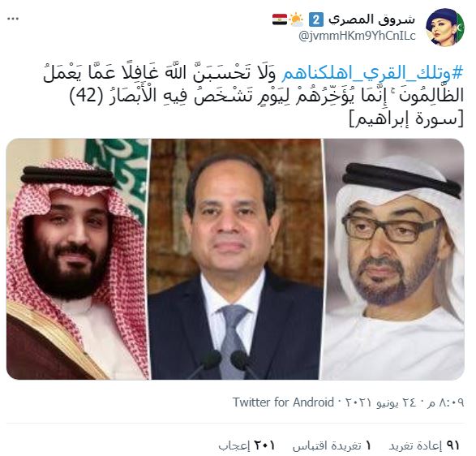The width and height of the screenshot is (476, 456).
Task: View the ١ quote tweet
Action: (x=332, y=445)
